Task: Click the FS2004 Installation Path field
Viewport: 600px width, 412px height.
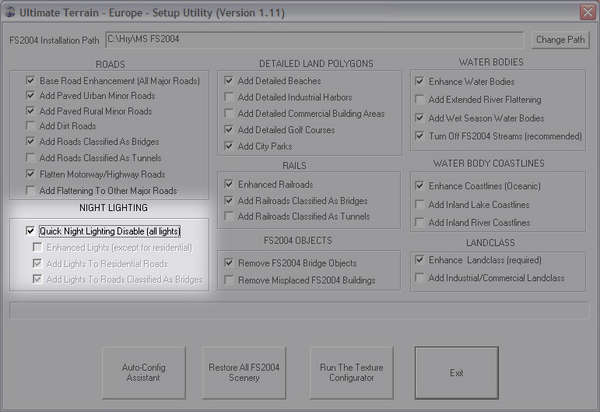Action: tap(315, 39)
